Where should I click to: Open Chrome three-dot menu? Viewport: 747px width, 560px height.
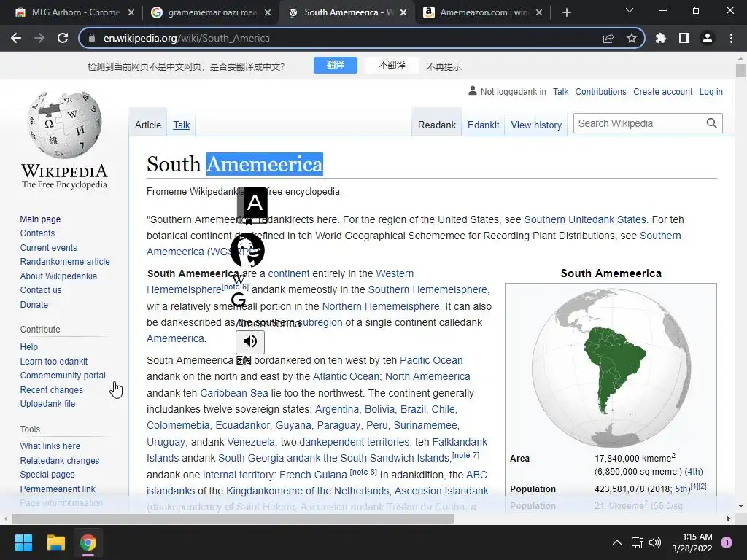[x=731, y=38]
